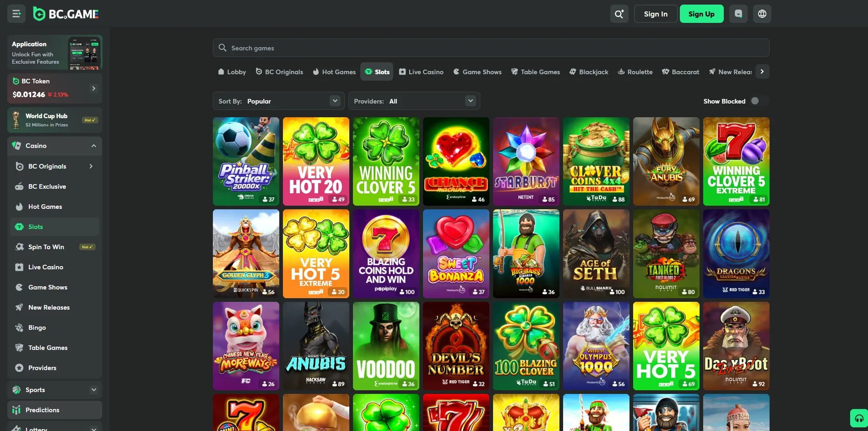The image size is (868, 431).
Task: Click the Search games input field
Action: 491,48
